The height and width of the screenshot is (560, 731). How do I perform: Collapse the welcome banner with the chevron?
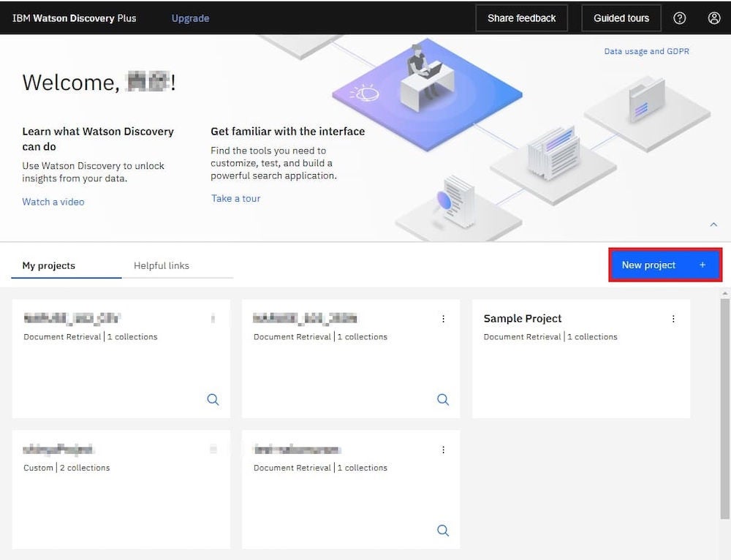click(x=714, y=224)
